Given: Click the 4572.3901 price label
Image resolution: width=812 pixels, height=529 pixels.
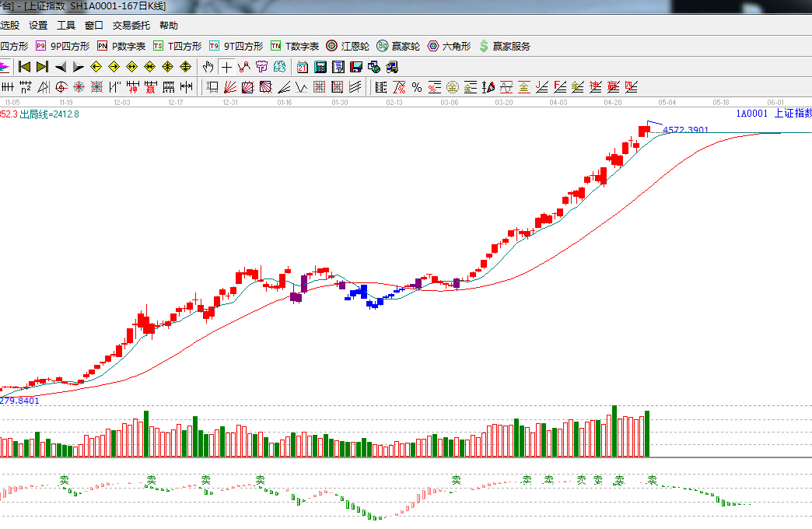Looking at the screenshot, I should pyautogui.click(x=685, y=130).
